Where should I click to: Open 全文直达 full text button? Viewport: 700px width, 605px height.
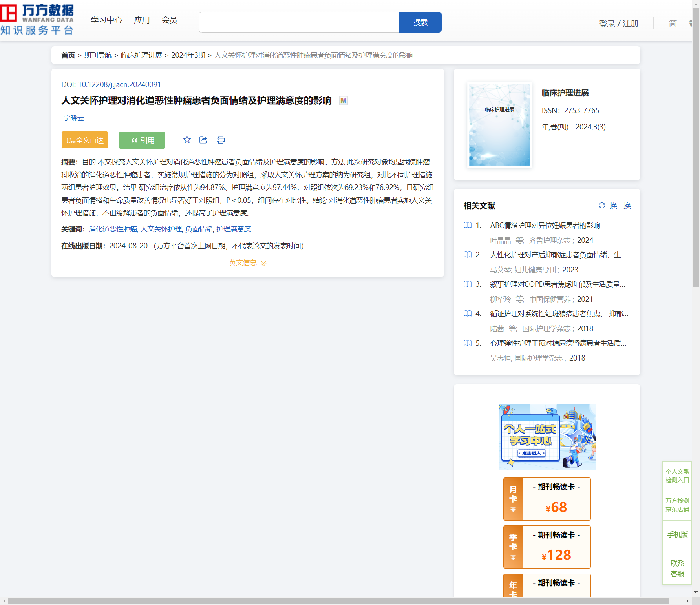(85, 140)
